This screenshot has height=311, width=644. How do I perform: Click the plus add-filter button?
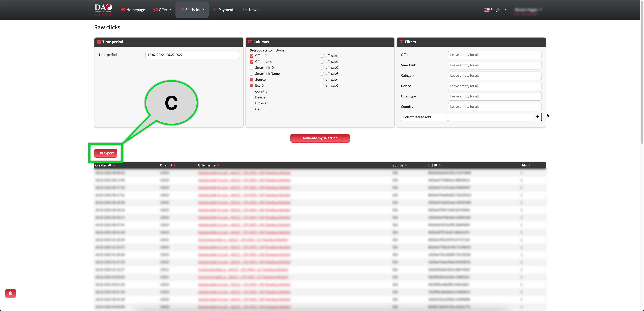(x=537, y=117)
